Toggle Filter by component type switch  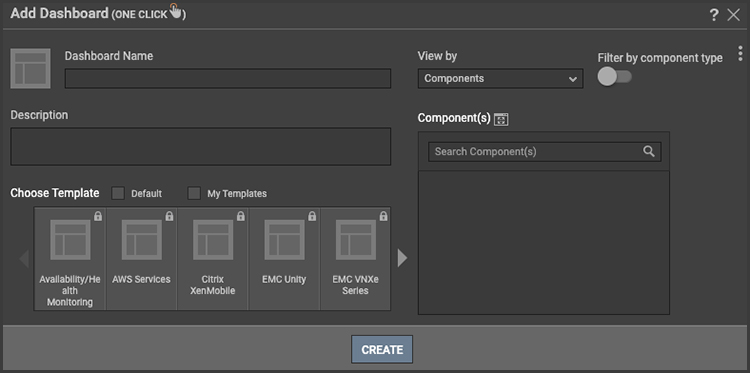[x=615, y=77]
